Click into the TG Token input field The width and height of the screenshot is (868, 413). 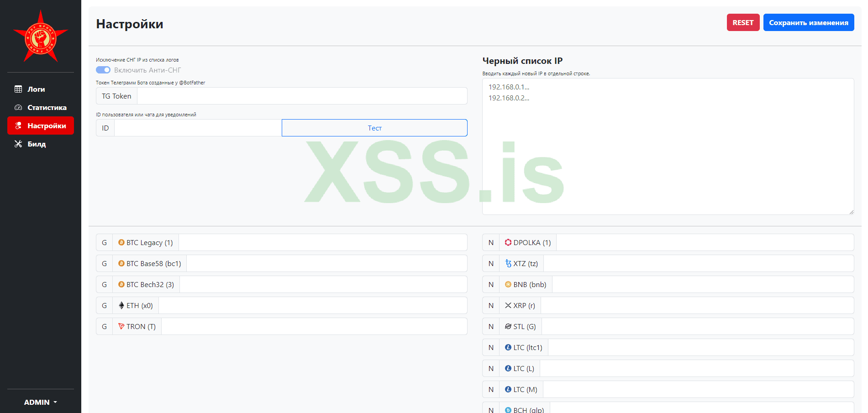[302, 96]
